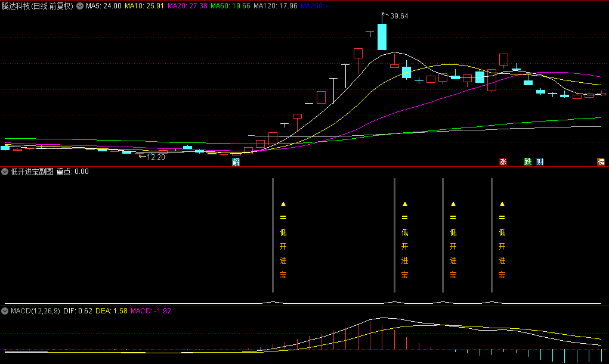Viewport: 609px width, 364px height.
Task: Expand the 低开进宝副图 indicator menu arrow
Action: (5, 172)
